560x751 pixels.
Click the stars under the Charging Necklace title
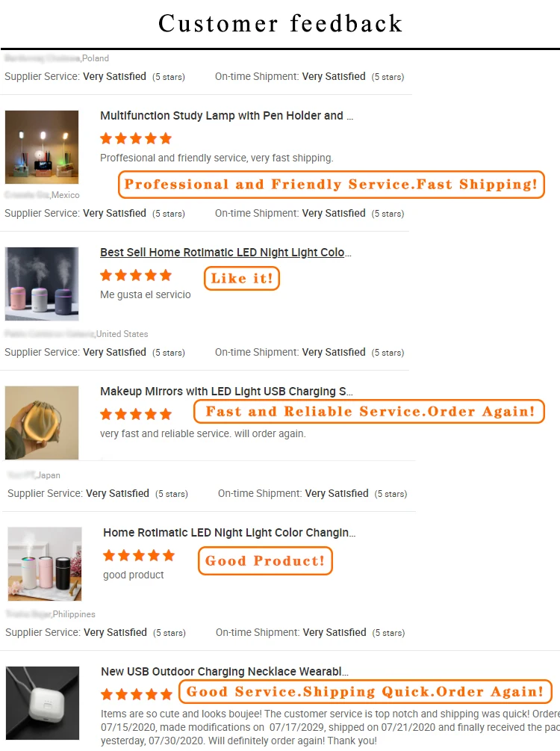pyautogui.click(x=137, y=694)
